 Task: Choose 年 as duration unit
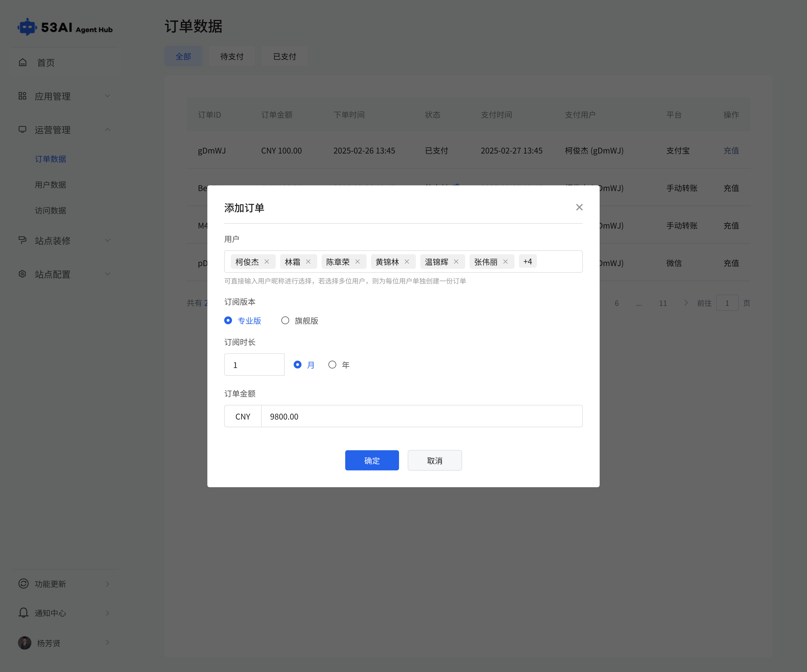(x=339, y=364)
